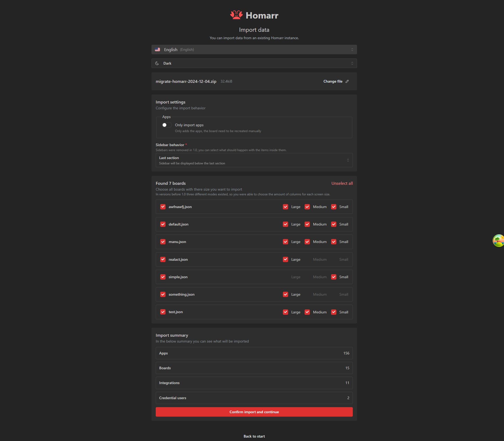This screenshot has height=441, width=504.
Task: Toggle the Small checkbox for manu.json
Action: 333,242
